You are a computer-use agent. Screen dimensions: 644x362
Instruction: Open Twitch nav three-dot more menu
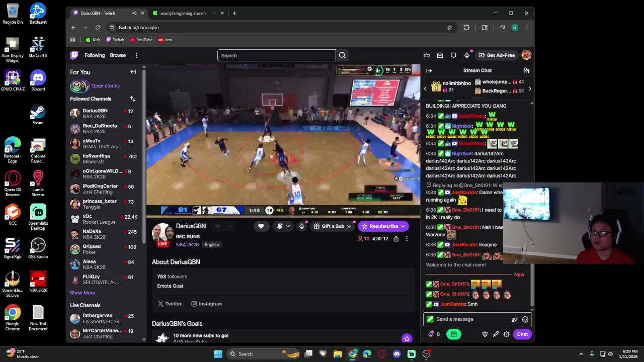136,55
